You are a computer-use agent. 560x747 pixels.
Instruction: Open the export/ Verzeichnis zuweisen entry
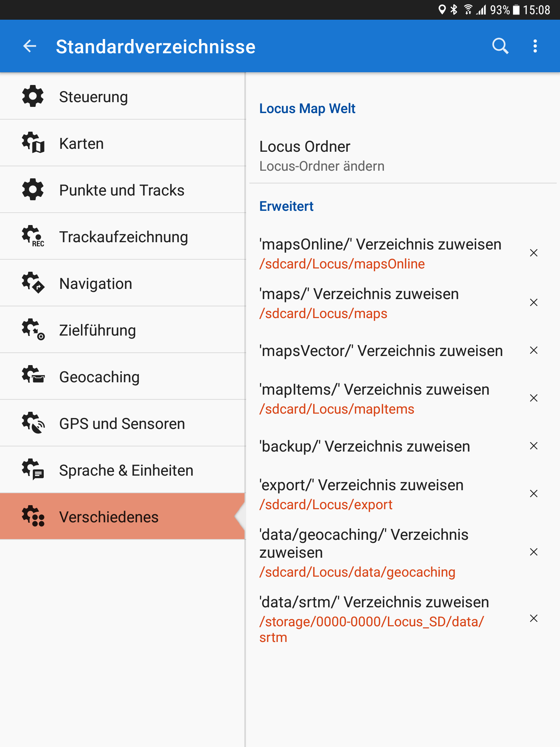click(x=361, y=494)
